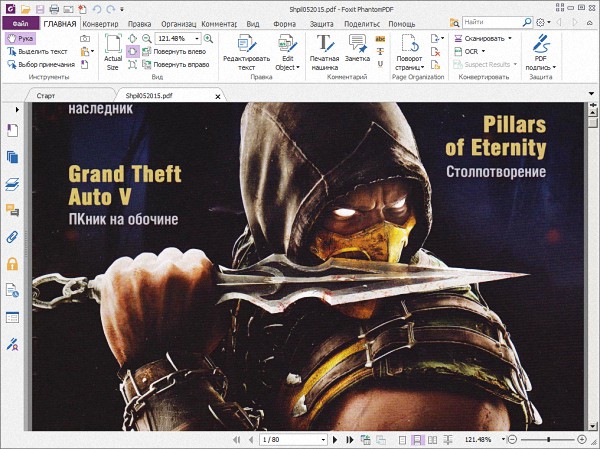
Task: Add a Заметка note comment
Action: click(357, 48)
